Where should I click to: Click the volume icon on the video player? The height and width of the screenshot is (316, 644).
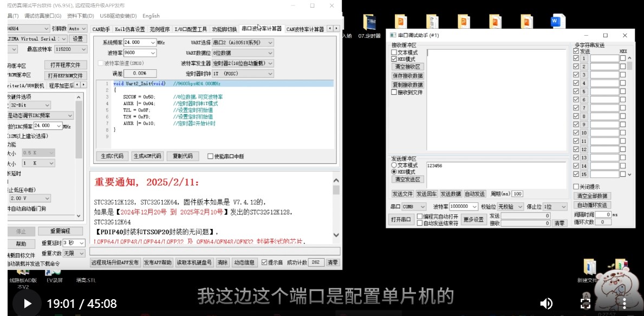click(547, 304)
